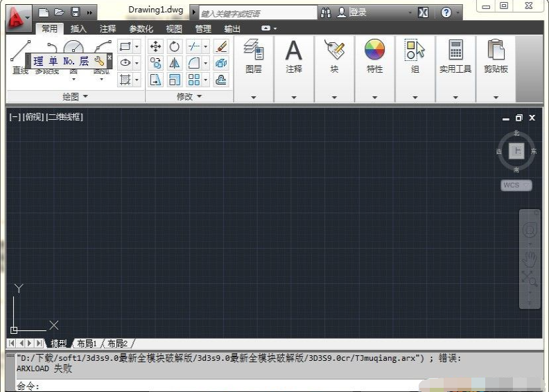The image size is (549, 392).
Task: Select the Mirror tool
Action: [x=175, y=63]
